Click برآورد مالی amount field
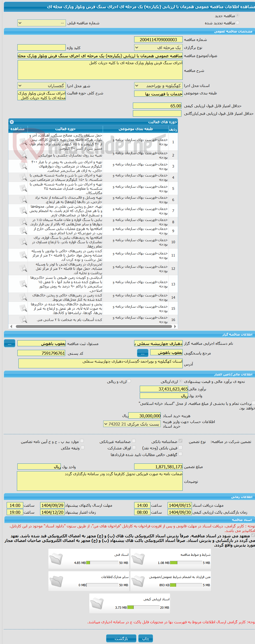 (x=164, y=389)
